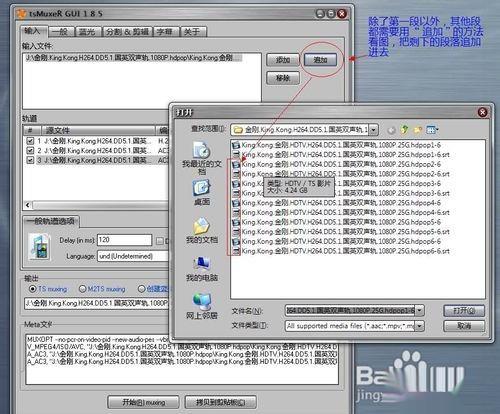Click 取消 button in the Open dialog

464,326
